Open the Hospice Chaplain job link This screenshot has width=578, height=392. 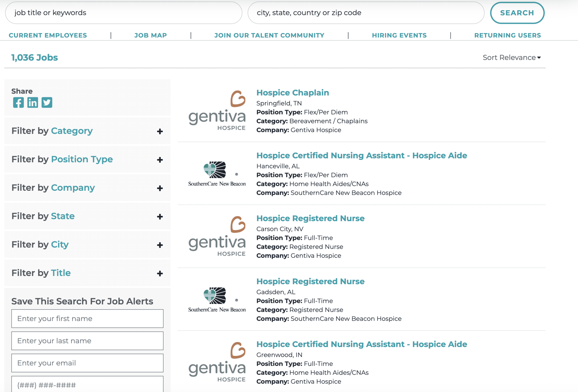(x=293, y=92)
